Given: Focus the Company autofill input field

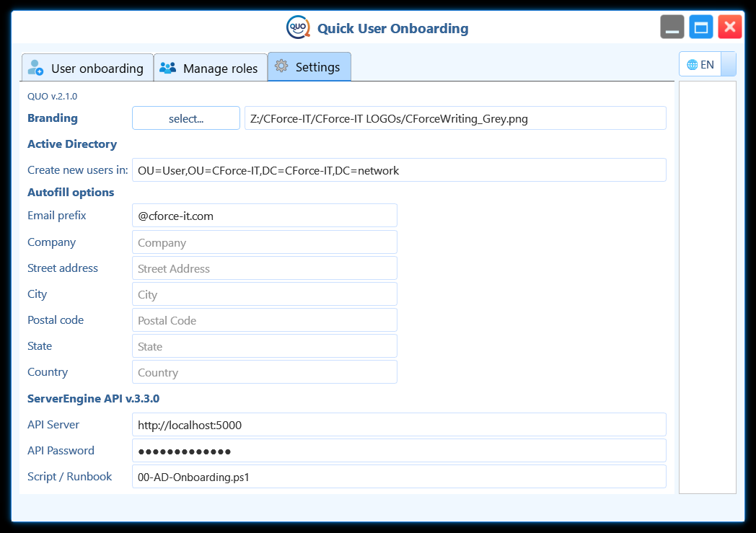Looking at the screenshot, I should coord(265,242).
